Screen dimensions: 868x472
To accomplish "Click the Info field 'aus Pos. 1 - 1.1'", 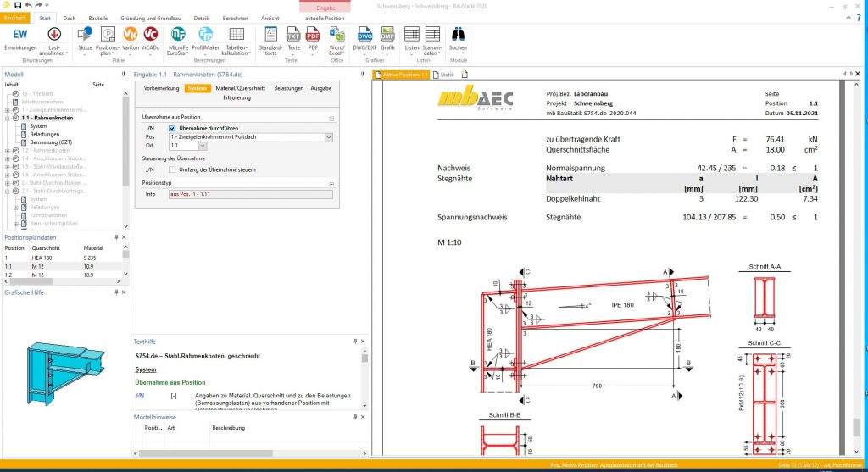I will click(251, 195).
